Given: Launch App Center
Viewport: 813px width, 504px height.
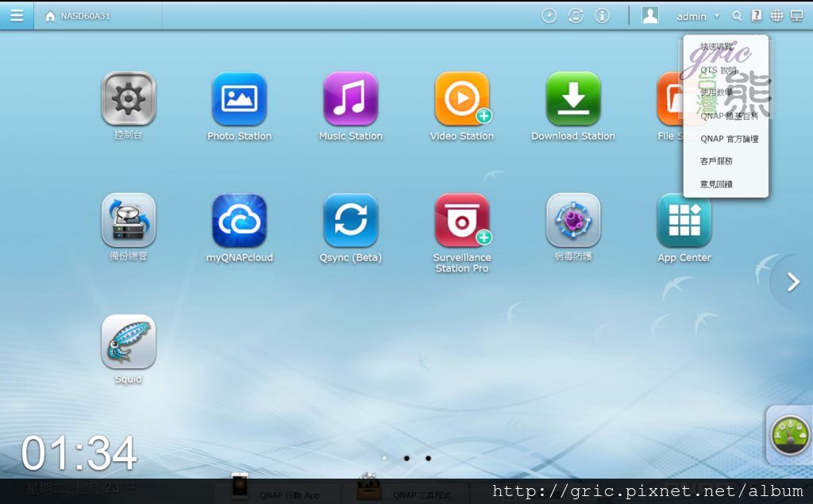Looking at the screenshot, I should click(x=684, y=221).
